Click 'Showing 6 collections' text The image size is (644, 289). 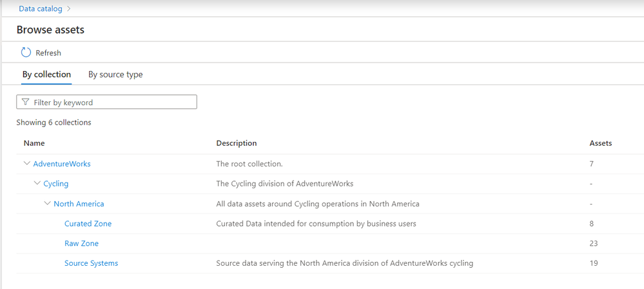coord(54,123)
